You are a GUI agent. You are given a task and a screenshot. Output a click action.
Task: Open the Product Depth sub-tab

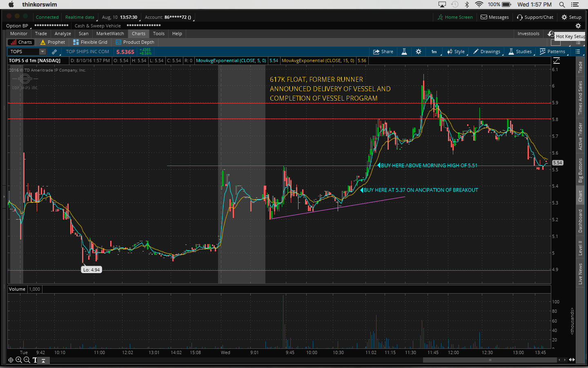135,42
